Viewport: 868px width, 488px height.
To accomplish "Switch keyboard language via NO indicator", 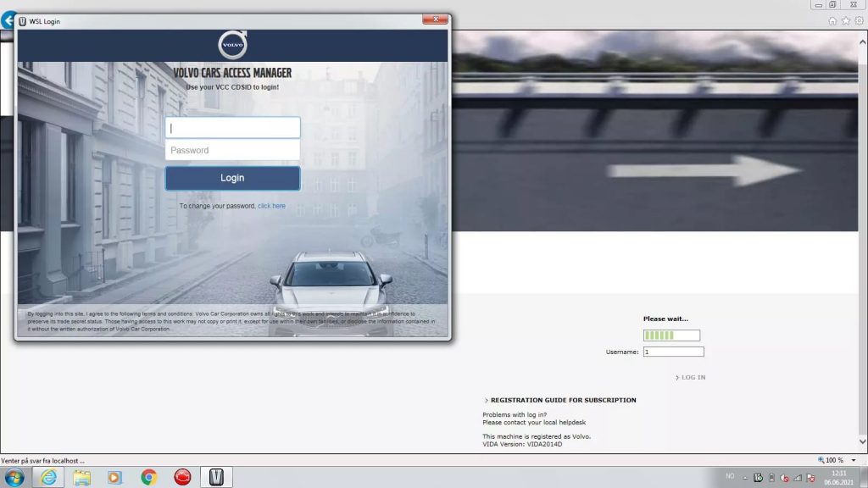I will click(x=731, y=477).
